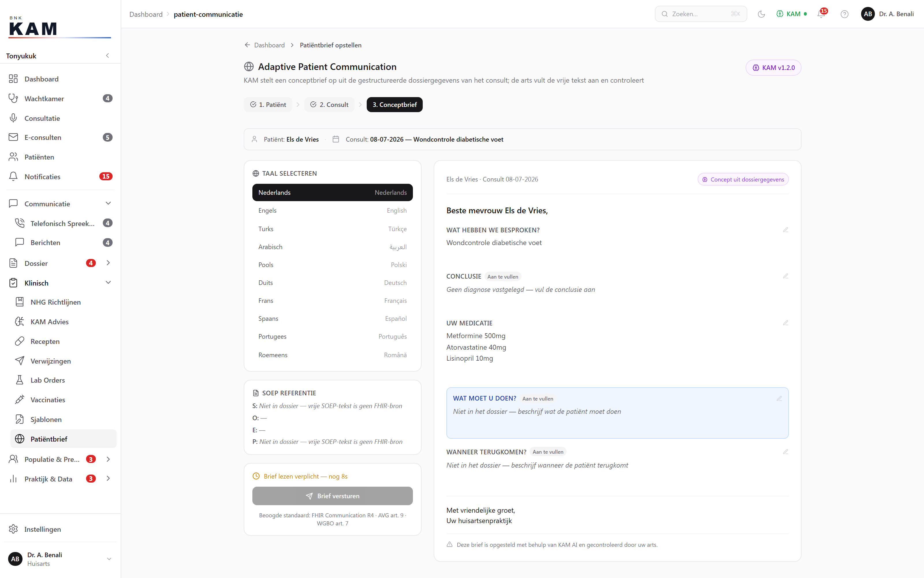Viewport: 924px width, 578px height.
Task: Edit the 'Wanneer terugkomen?' pencil
Action: pyautogui.click(x=785, y=452)
